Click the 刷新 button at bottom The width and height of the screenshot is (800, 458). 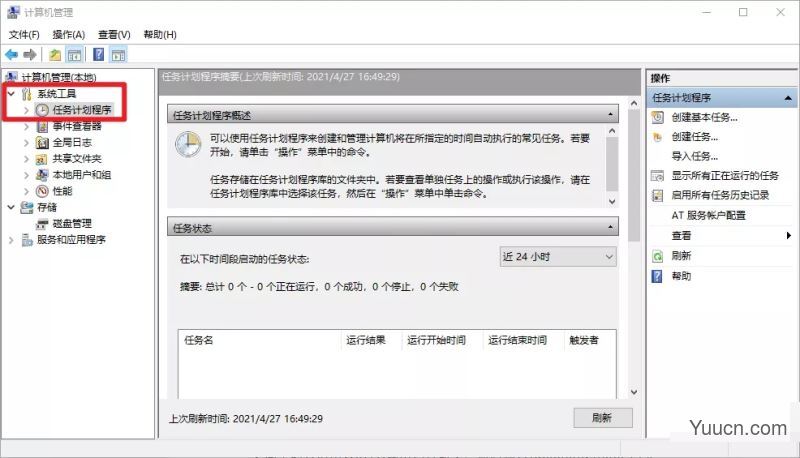pos(603,418)
